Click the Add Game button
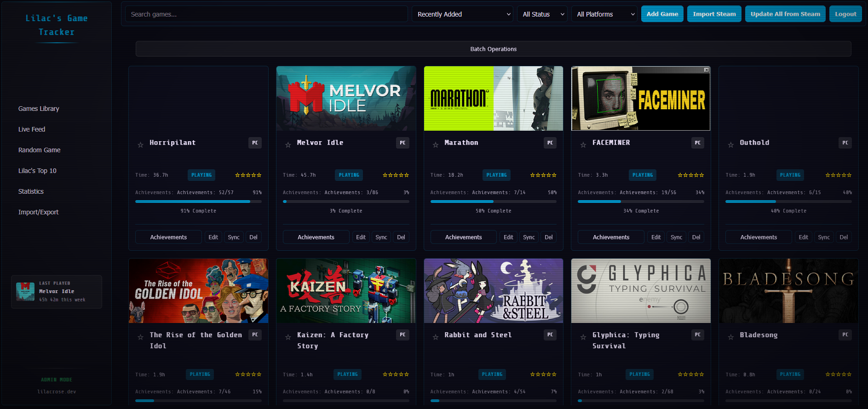This screenshot has height=409, width=868. click(x=662, y=14)
